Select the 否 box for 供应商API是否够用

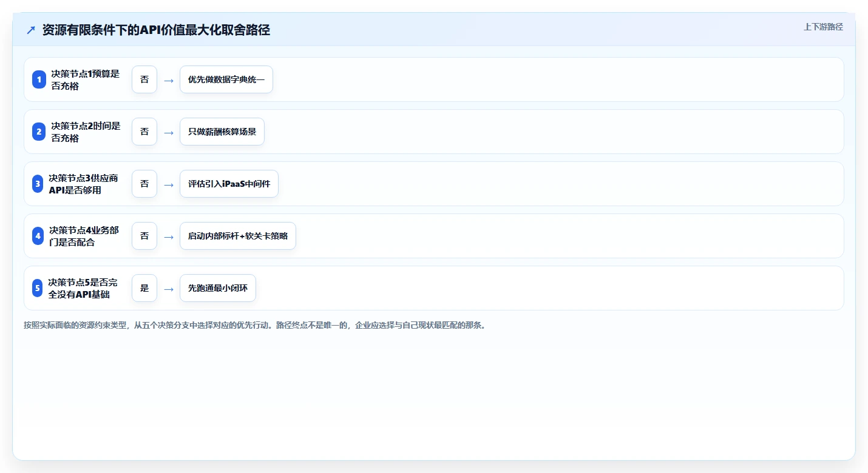[x=144, y=184]
